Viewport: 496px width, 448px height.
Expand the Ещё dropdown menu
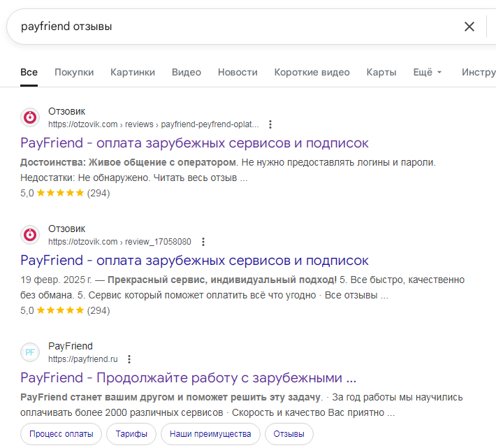[428, 72]
